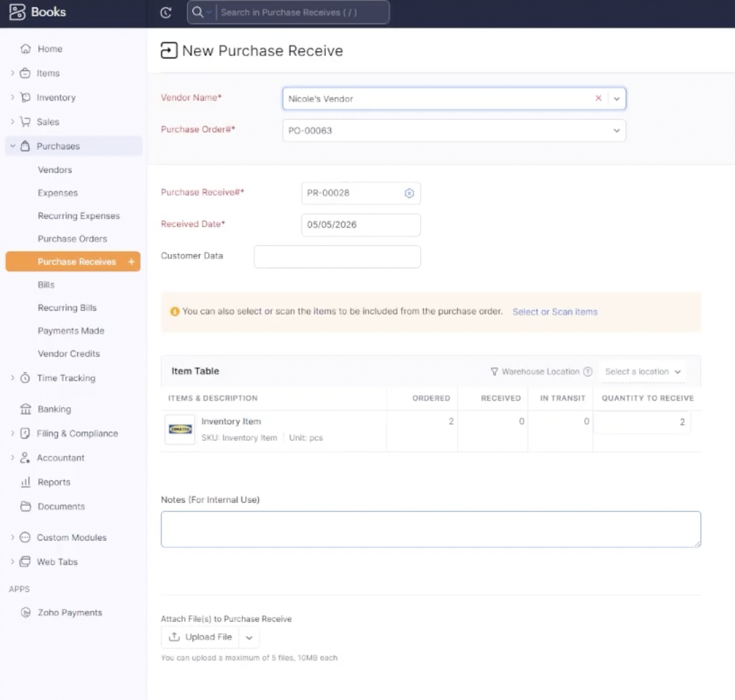Open Upload File options dropdown arrow
735x700 pixels.
point(249,637)
